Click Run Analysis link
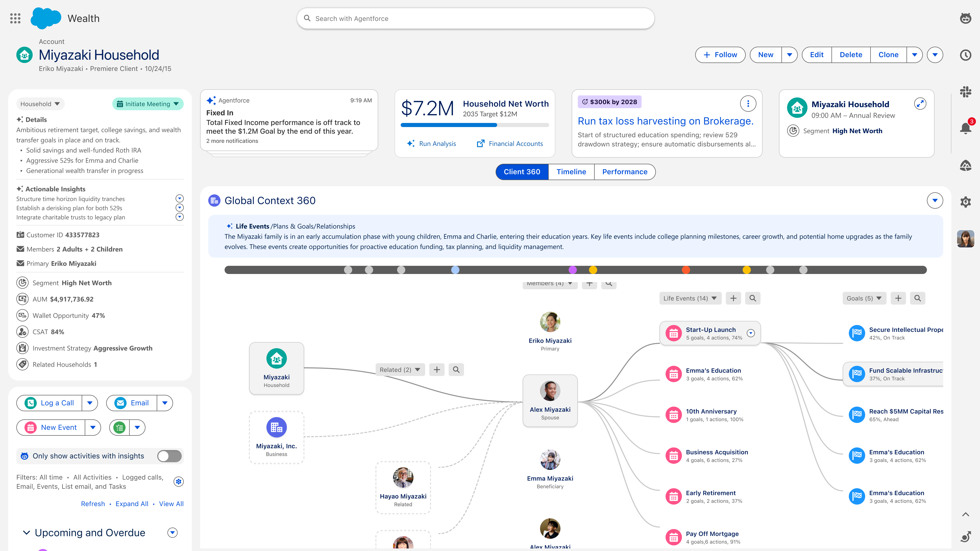 pyautogui.click(x=431, y=143)
